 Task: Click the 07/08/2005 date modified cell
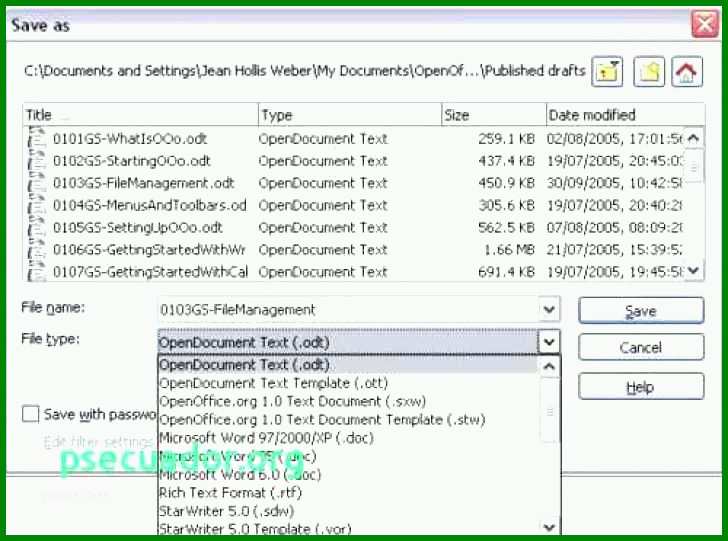[x=615, y=228]
